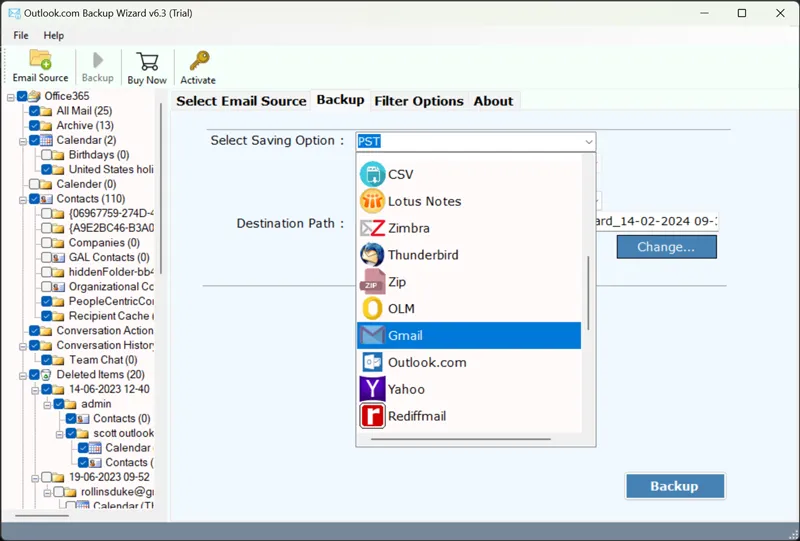Select the Thunderbird saving option
The height and width of the screenshot is (541, 800).
(423, 255)
